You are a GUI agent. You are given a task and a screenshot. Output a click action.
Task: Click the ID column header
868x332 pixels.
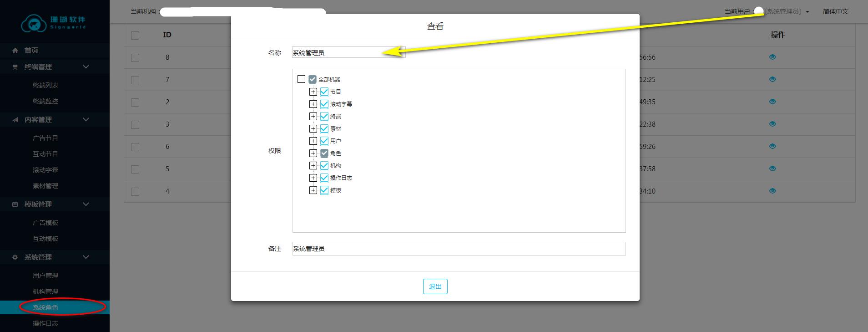pyautogui.click(x=167, y=35)
